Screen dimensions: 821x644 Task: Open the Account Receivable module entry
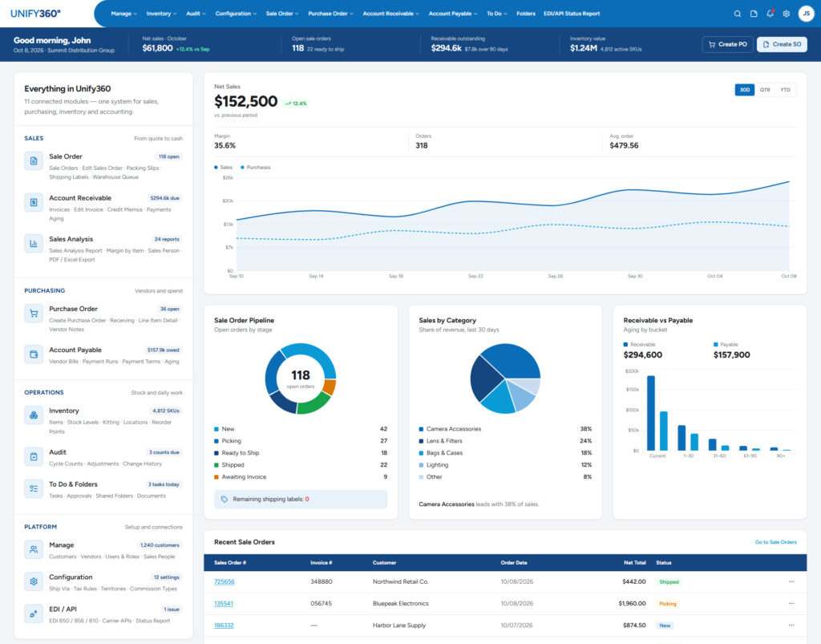coord(103,208)
